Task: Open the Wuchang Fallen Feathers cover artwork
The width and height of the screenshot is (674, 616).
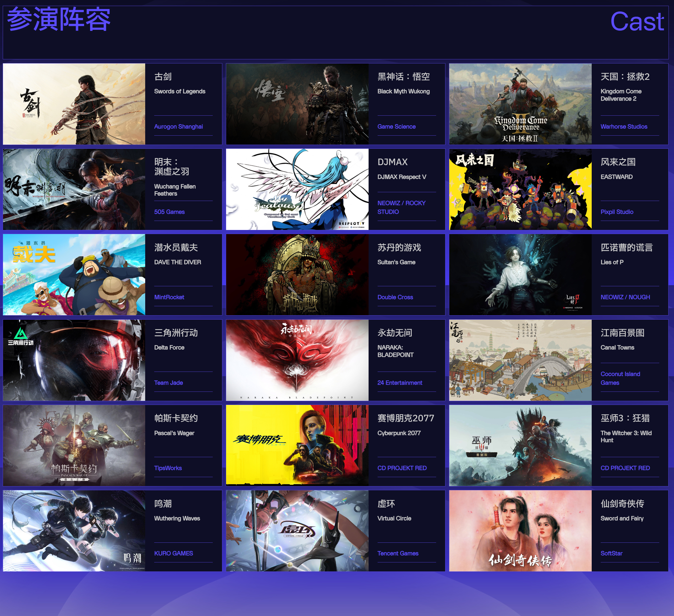Action: (x=74, y=189)
